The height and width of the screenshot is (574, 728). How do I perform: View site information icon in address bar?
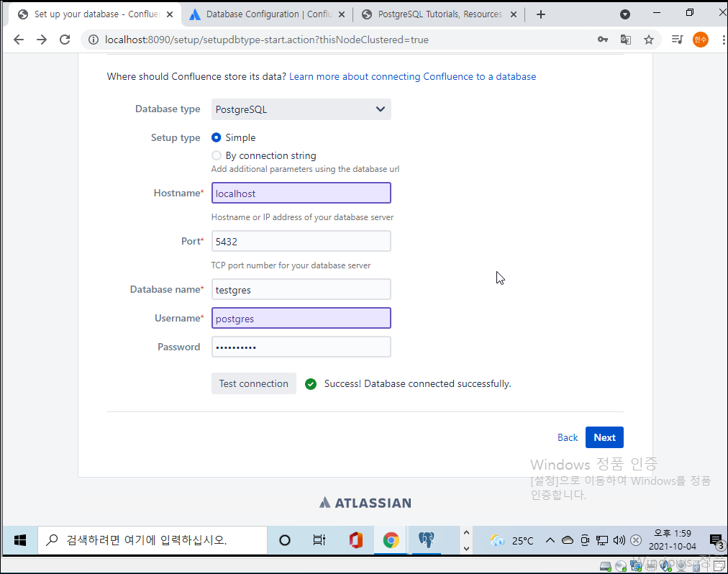(x=94, y=40)
